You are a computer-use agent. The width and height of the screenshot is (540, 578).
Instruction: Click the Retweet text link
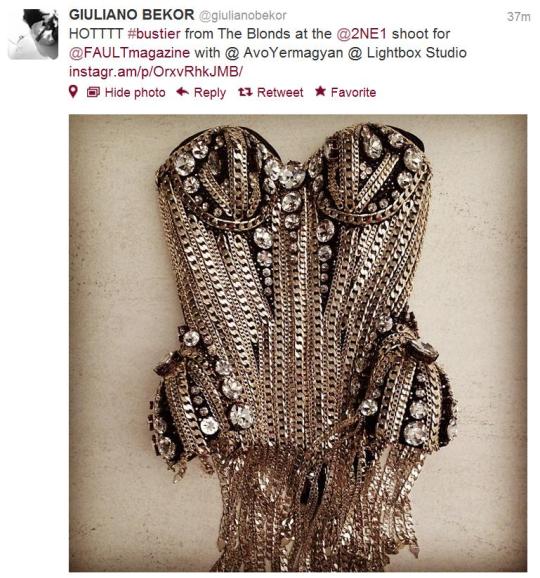tap(280, 93)
